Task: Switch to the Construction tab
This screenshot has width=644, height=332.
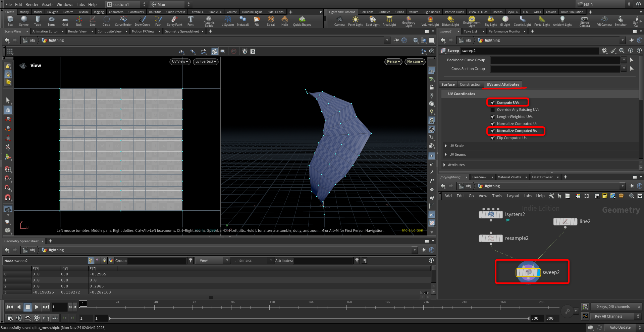Action: [470, 84]
